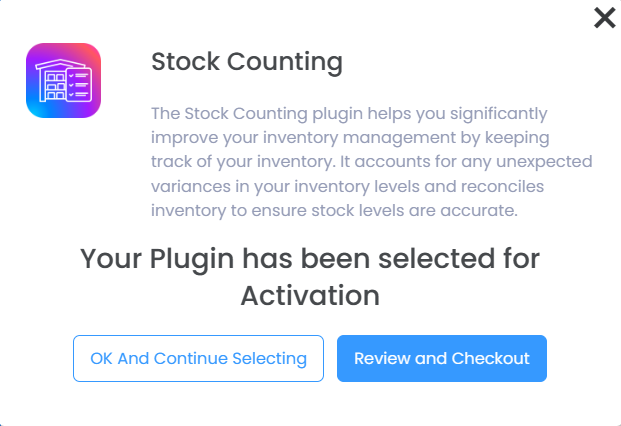
Task: Click the Stock Counting plugin icon
Action: [x=63, y=81]
